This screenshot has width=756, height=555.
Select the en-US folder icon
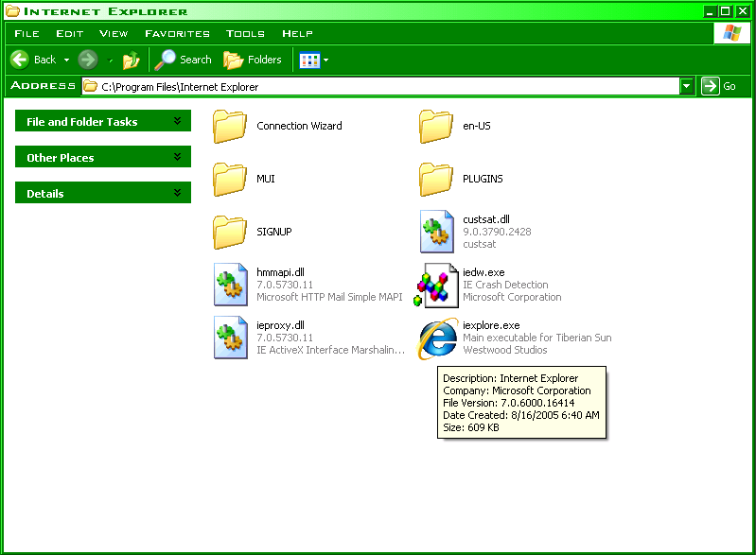point(436,127)
